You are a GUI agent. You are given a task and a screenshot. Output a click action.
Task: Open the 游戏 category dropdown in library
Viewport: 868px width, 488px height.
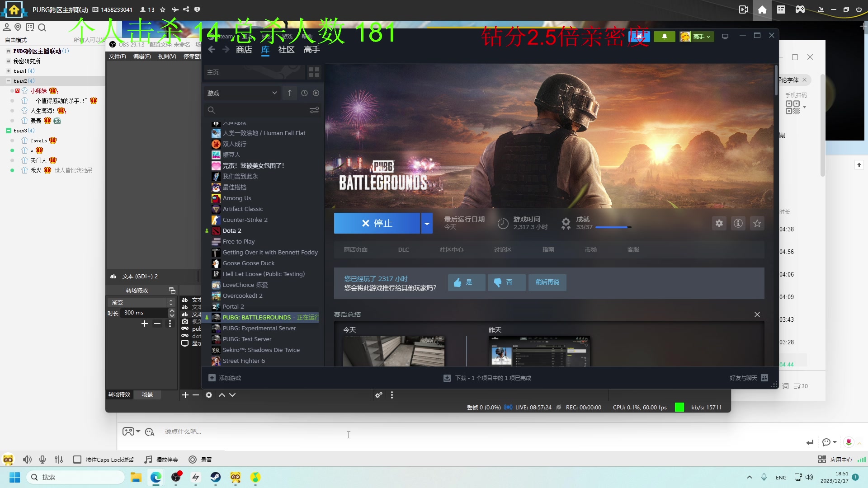(x=242, y=93)
